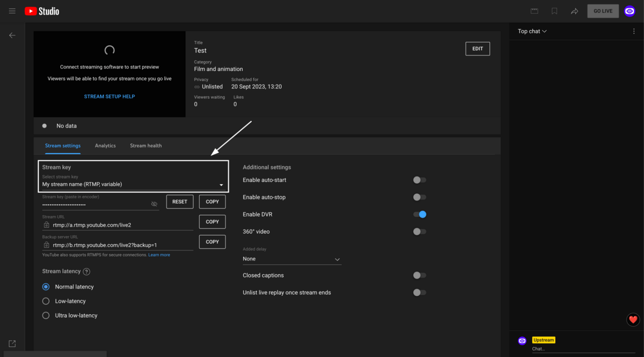Screen dimensions: 644x357
Task: Click the chat message input field
Action: tap(579, 349)
